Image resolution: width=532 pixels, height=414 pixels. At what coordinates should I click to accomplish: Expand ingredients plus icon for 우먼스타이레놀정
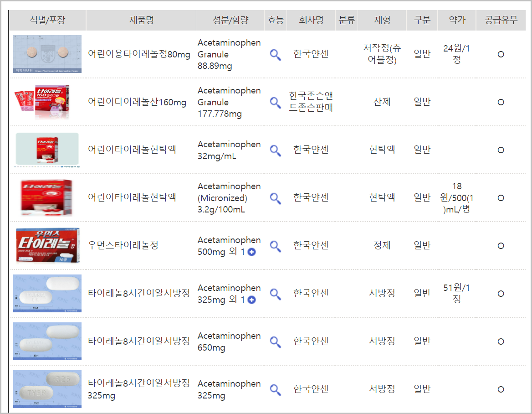251,252
